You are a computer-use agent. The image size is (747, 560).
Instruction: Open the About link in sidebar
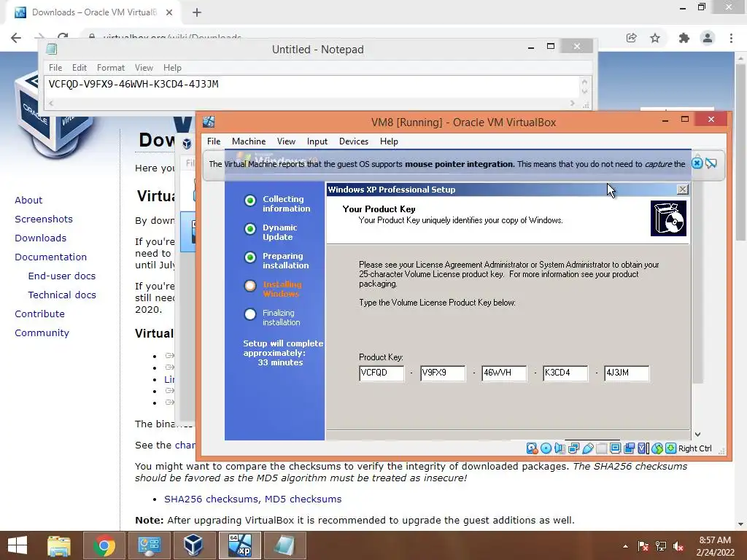28,200
